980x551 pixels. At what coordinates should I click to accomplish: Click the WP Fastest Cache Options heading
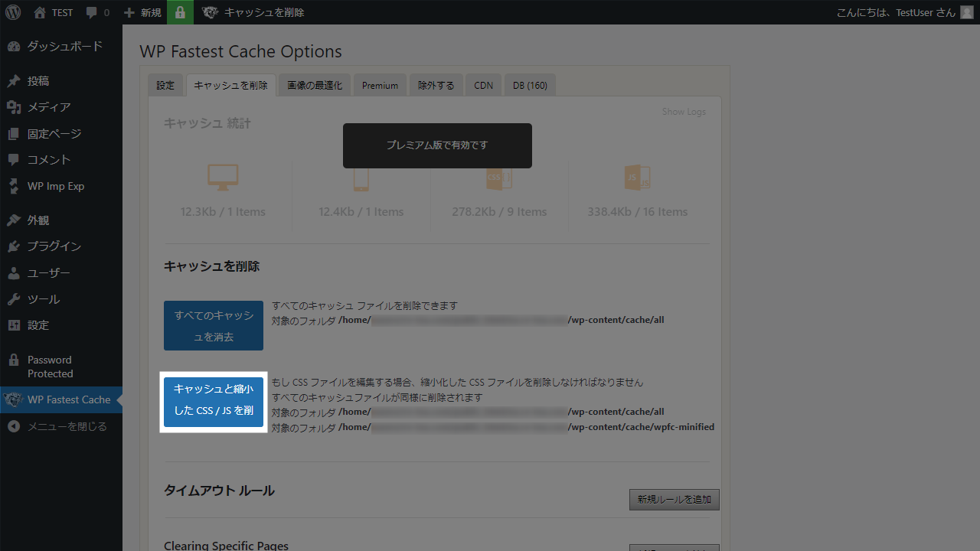tap(240, 52)
